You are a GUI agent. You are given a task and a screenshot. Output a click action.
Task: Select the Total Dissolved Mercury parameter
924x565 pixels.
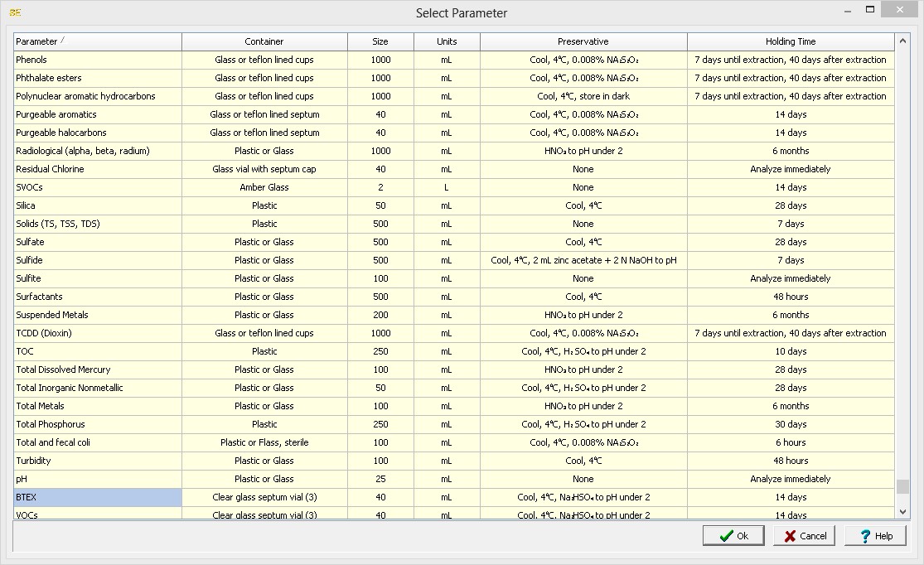[98, 369]
